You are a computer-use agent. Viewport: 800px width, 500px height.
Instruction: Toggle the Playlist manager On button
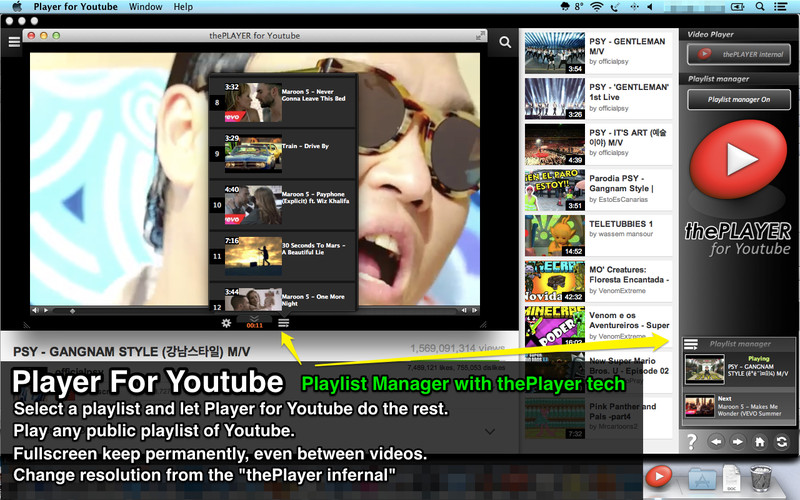(738, 99)
